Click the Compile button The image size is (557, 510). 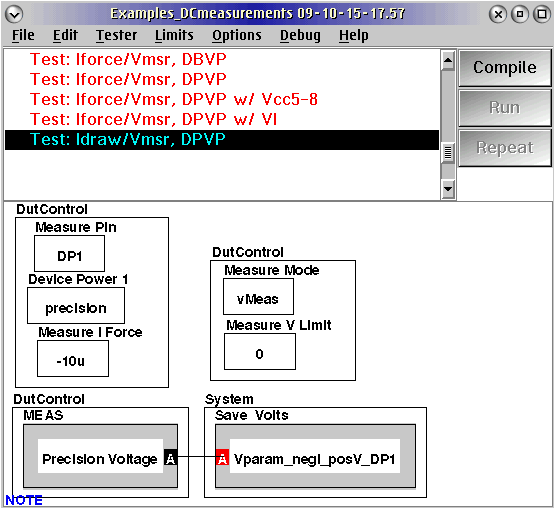click(x=504, y=68)
